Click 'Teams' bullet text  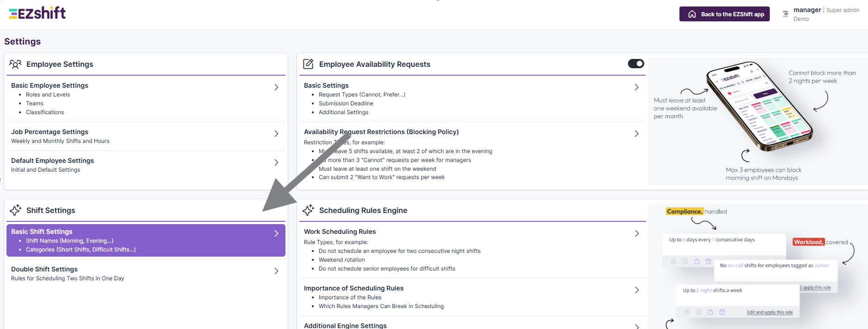click(34, 103)
